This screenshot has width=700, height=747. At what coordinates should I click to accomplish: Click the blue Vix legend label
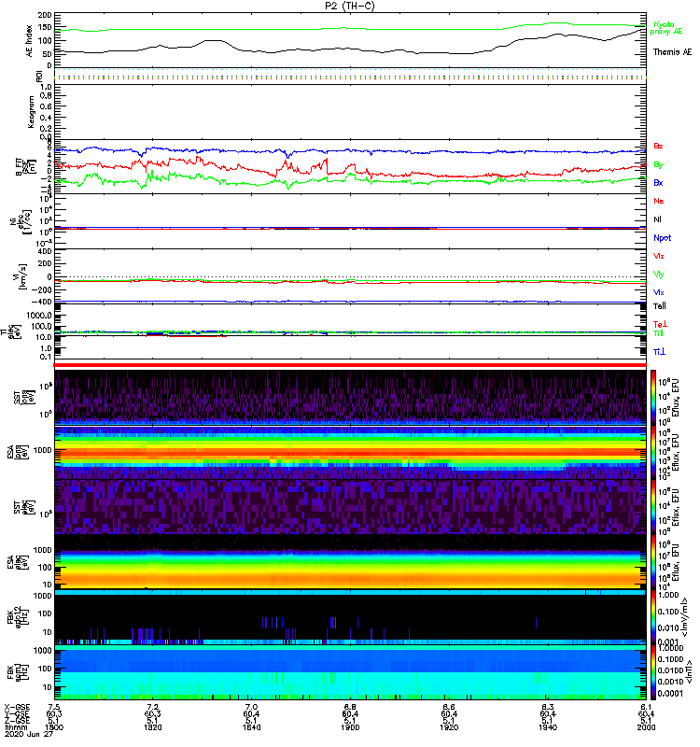(659, 292)
